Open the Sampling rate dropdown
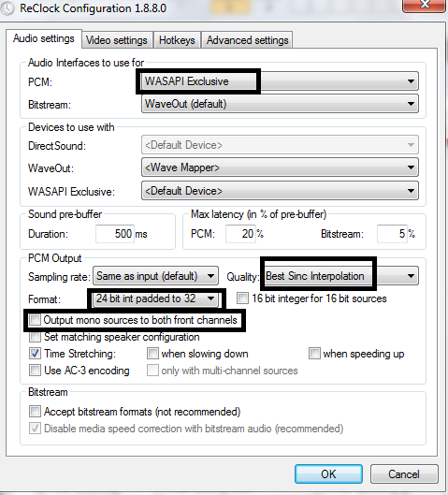 [x=155, y=276]
